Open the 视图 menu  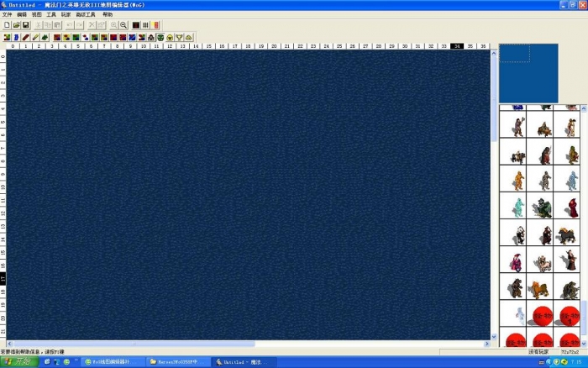(36, 14)
